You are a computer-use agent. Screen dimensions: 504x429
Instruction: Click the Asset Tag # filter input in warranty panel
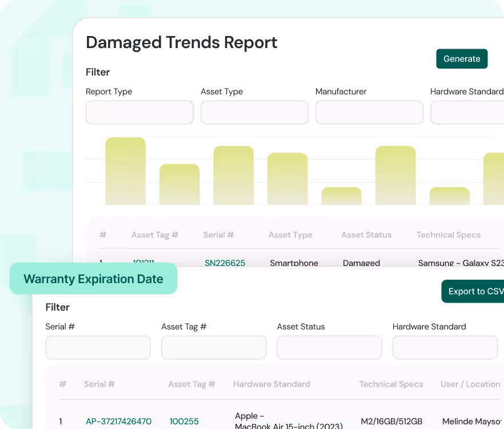click(x=214, y=348)
